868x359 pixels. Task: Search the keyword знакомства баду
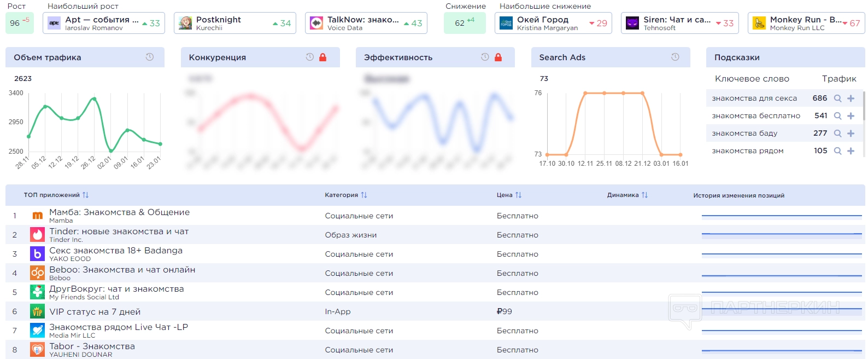837,134
